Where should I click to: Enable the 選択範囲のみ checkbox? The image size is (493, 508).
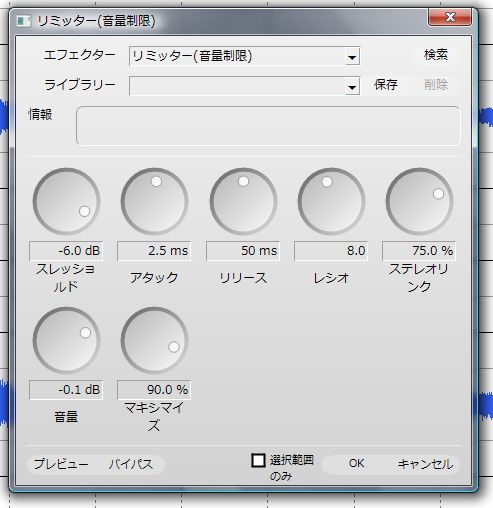258,460
